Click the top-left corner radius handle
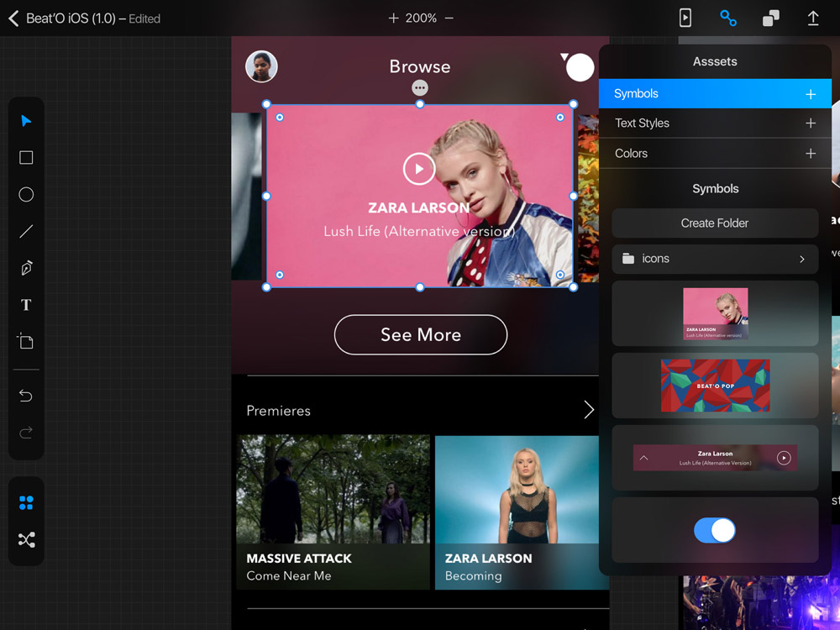Image resolution: width=840 pixels, height=630 pixels. point(280,118)
